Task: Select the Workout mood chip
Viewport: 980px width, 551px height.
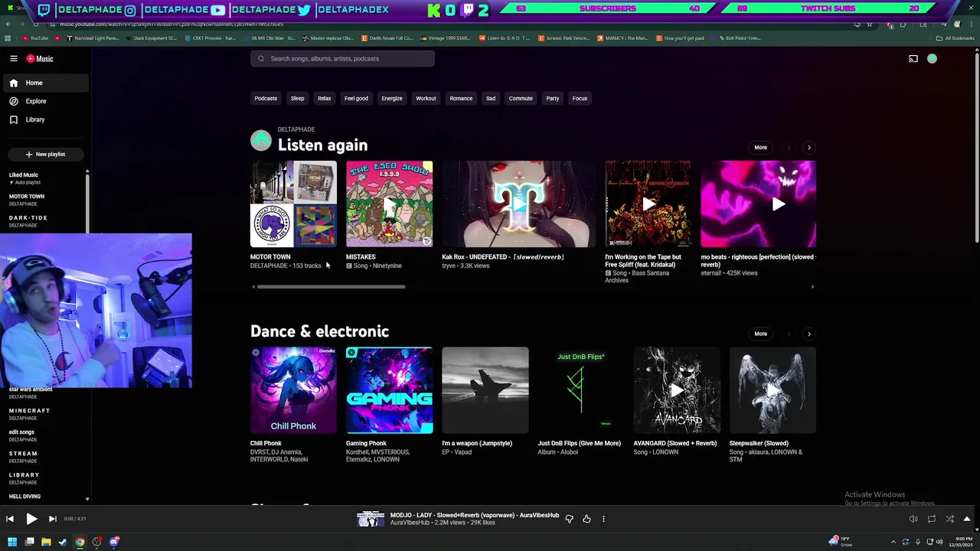Action: 426,98
